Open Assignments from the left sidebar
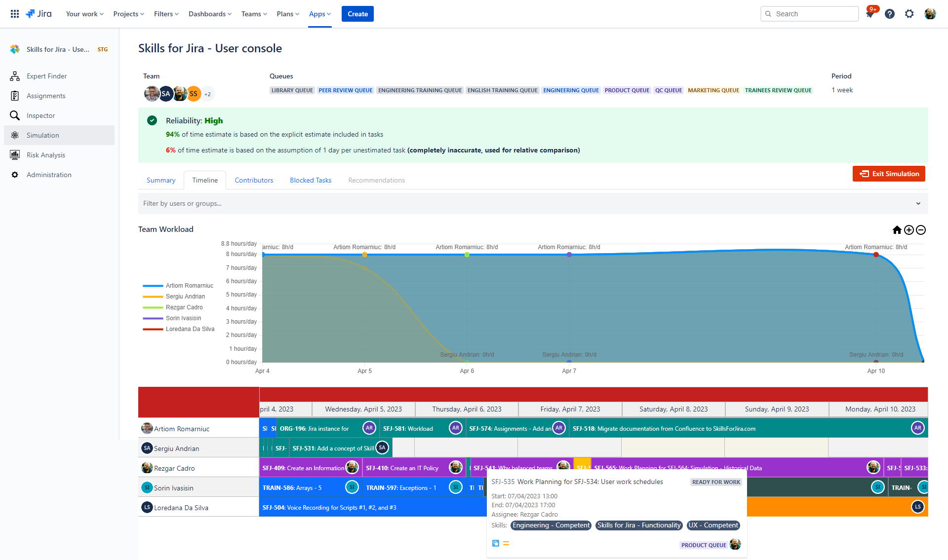The width and height of the screenshot is (948, 560). click(x=46, y=95)
